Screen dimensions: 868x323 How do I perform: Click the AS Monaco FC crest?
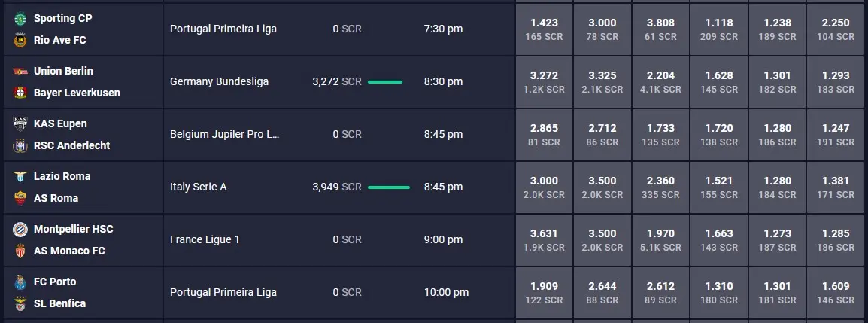click(20, 251)
